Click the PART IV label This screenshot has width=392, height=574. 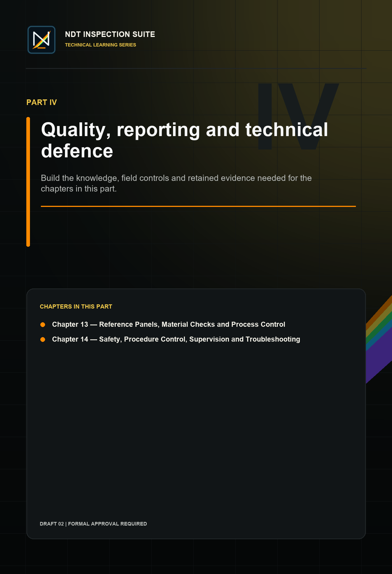point(41,102)
